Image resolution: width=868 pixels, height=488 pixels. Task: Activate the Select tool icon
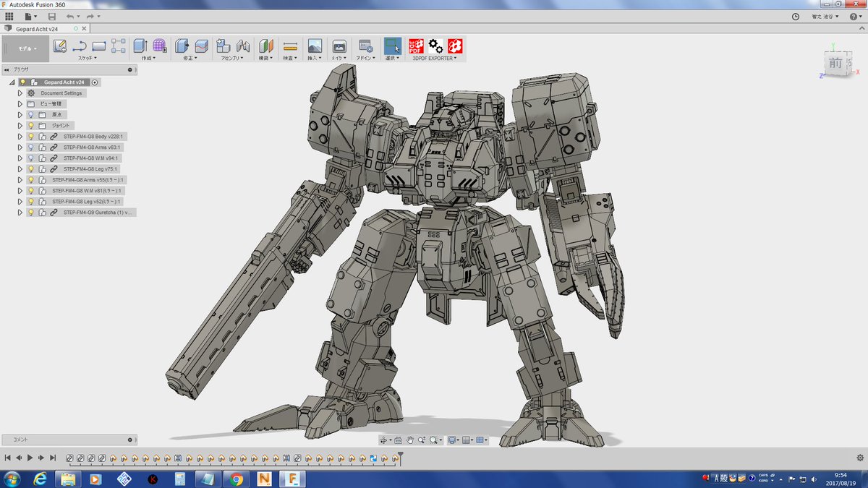pyautogui.click(x=393, y=46)
